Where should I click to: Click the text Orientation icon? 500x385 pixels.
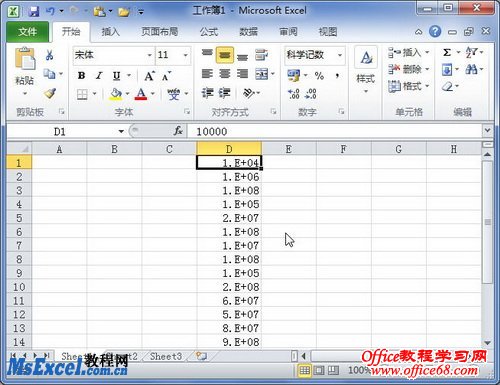tap(249, 93)
